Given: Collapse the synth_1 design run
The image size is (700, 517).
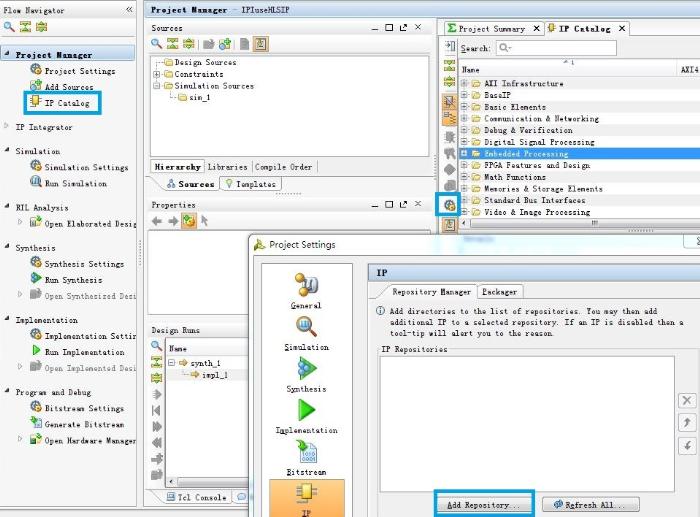Looking at the screenshot, I should [171, 363].
